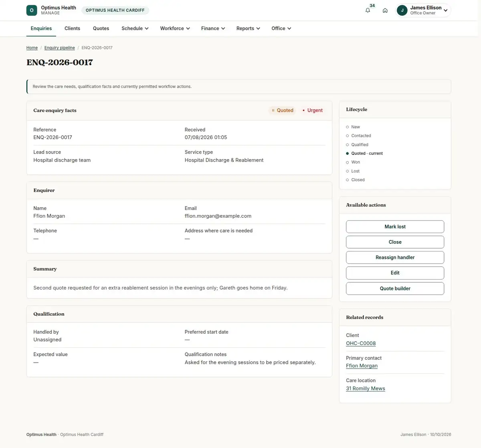Image resolution: width=481 pixels, height=448 pixels.
Task: Open client record OHC-C0008
Action: [361, 343]
